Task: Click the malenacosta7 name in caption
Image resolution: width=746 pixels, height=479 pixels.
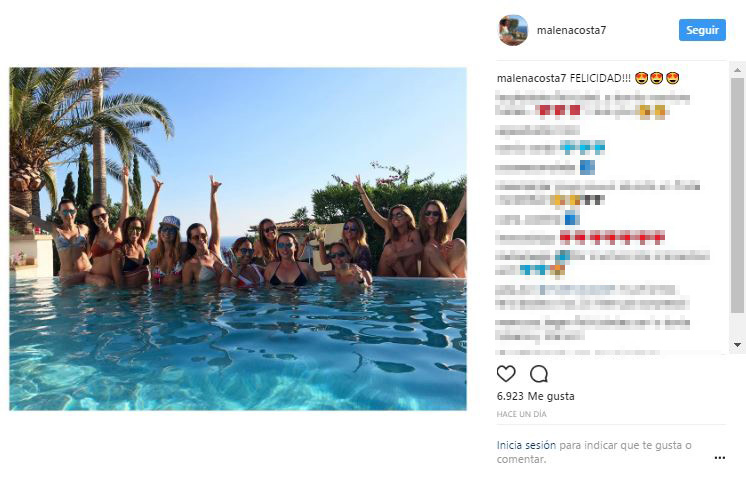Action: pos(531,78)
